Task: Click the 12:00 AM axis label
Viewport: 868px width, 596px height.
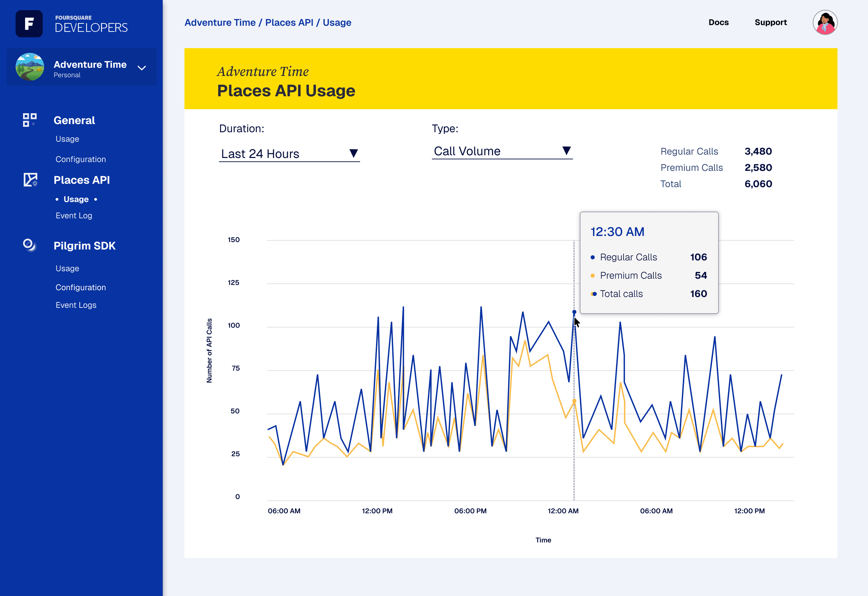Action: (x=563, y=511)
